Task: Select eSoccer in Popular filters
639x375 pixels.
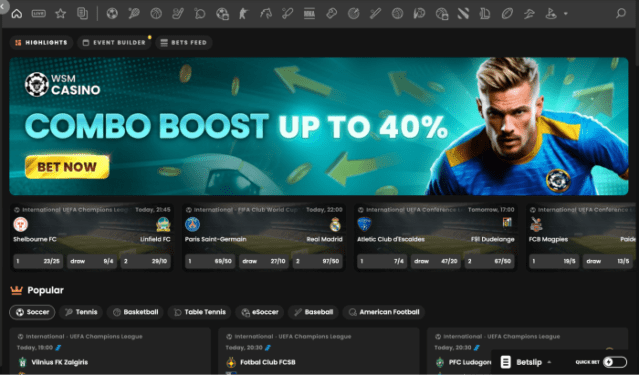Action: [x=260, y=312]
